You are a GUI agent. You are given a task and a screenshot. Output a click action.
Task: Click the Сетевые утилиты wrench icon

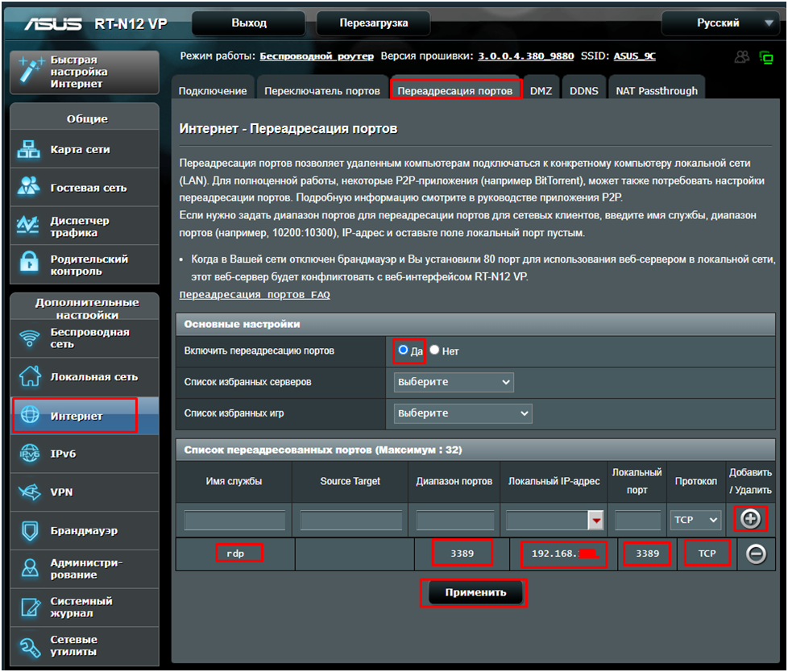coord(30,646)
